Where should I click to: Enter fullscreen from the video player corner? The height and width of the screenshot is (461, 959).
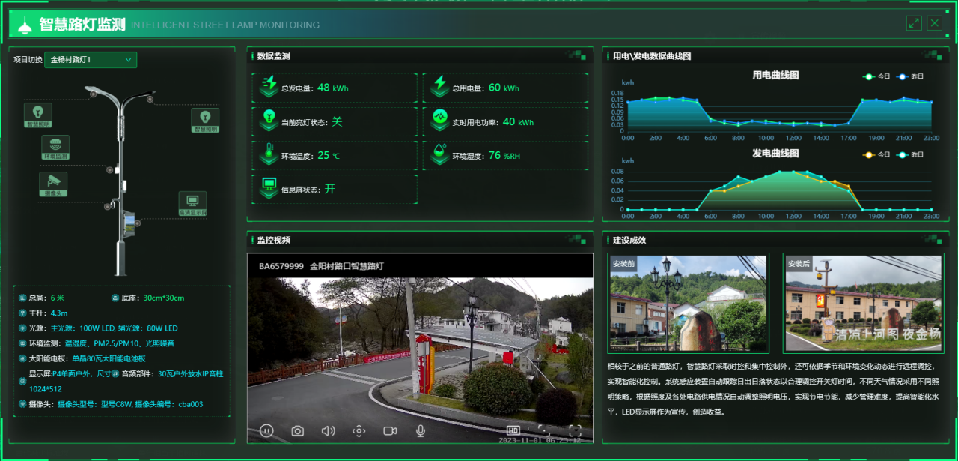pos(575,431)
